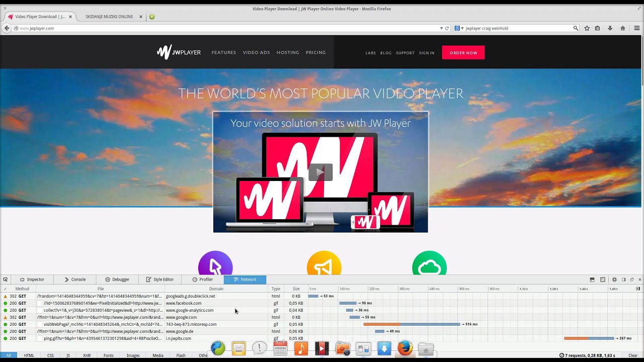The height and width of the screenshot is (362, 644).
Task: Switch to SKIDANJE MUZIKE ONLINE browser tab
Action: (x=109, y=17)
